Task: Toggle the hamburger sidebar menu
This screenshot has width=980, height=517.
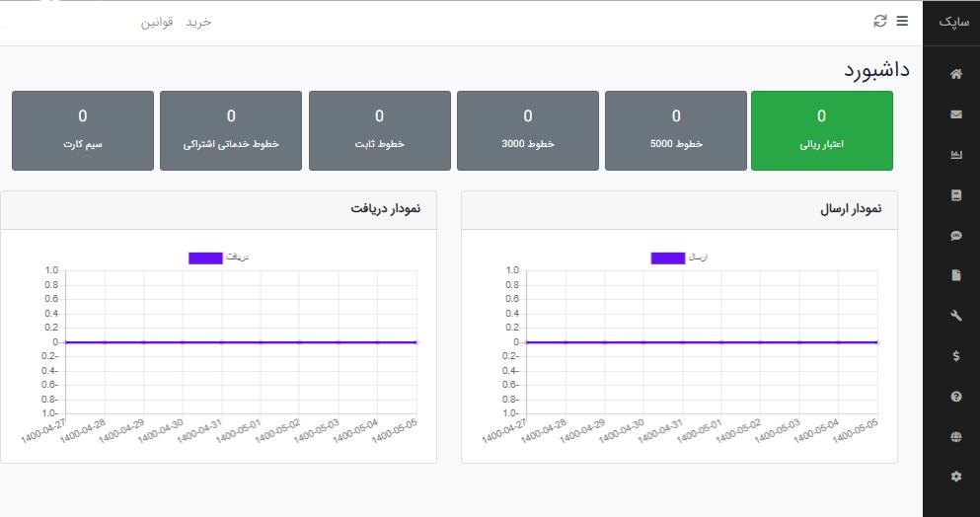Action: tap(902, 21)
